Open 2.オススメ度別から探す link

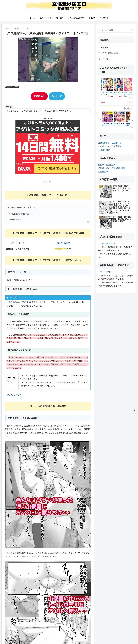pos(109,53)
